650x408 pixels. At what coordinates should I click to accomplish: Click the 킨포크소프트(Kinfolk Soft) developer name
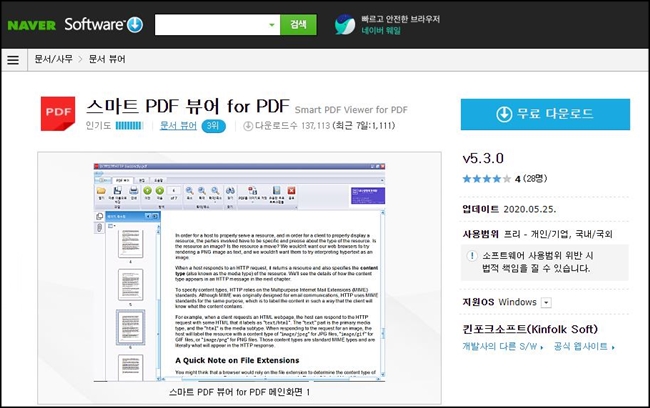(x=530, y=329)
